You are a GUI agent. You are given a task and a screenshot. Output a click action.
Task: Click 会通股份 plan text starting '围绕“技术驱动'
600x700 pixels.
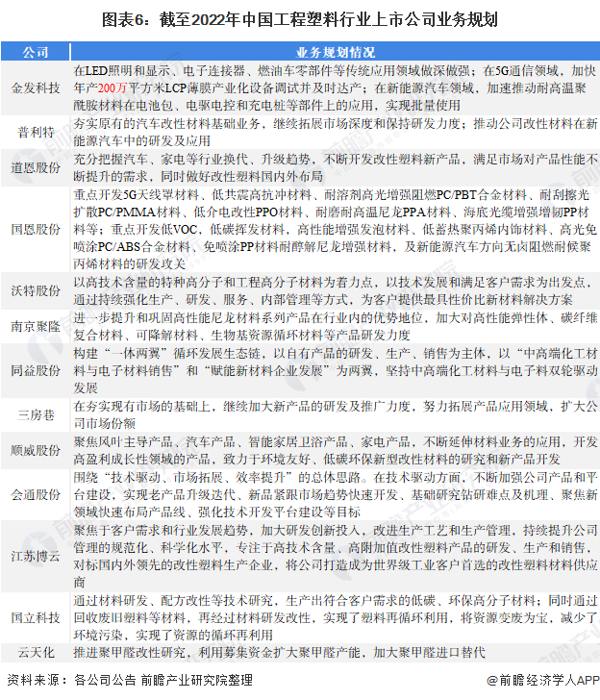335,494
